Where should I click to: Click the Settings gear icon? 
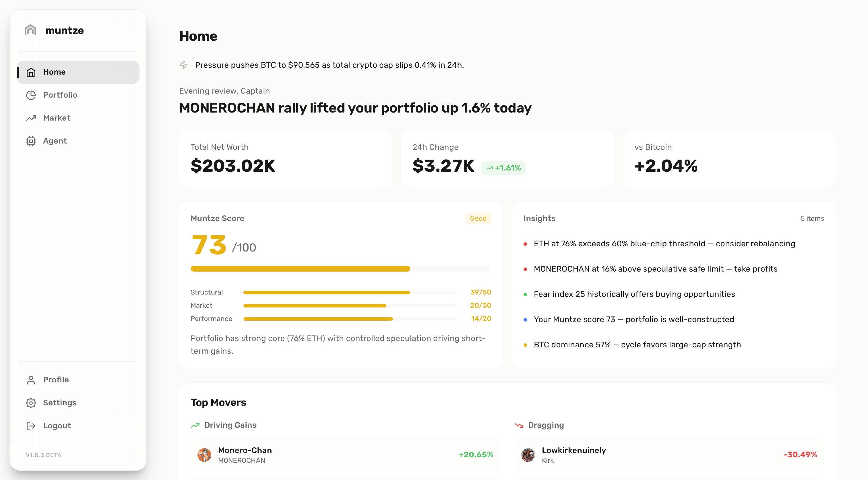click(x=31, y=403)
